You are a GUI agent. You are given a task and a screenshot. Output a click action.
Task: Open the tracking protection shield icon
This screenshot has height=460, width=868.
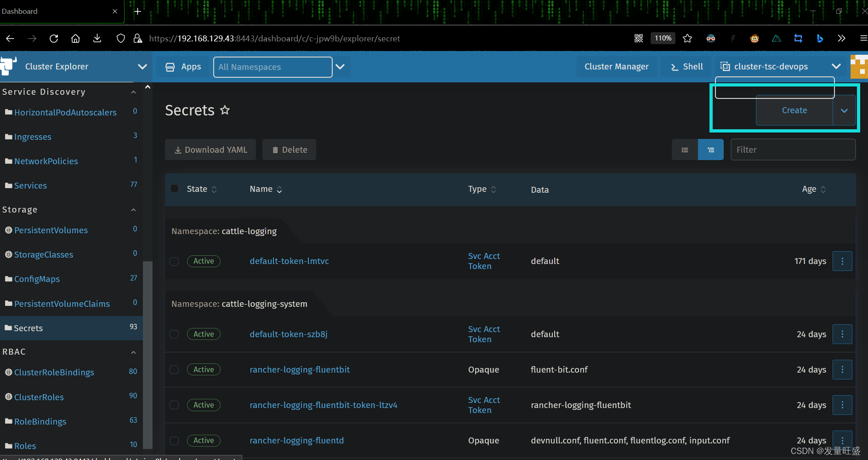pyautogui.click(x=120, y=39)
